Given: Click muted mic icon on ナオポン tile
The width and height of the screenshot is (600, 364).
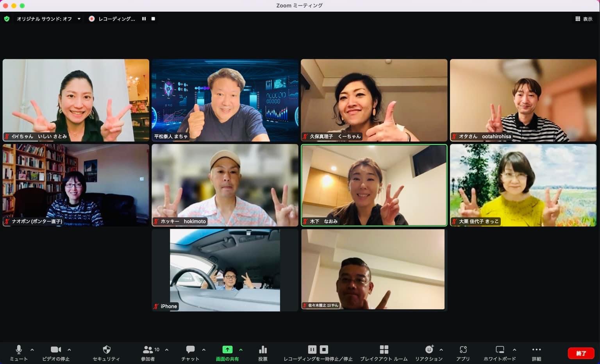Looking at the screenshot, I should point(7,221).
